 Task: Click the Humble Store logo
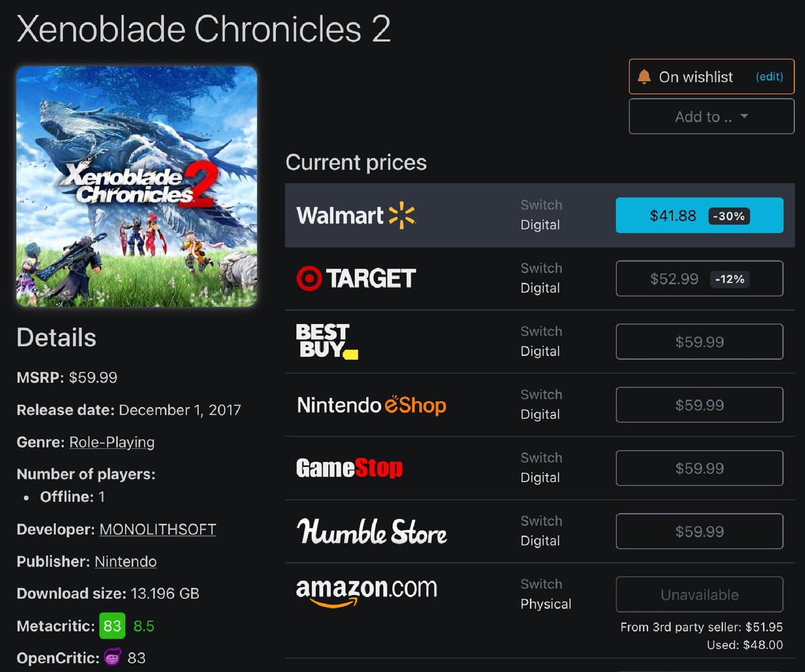[372, 532]
